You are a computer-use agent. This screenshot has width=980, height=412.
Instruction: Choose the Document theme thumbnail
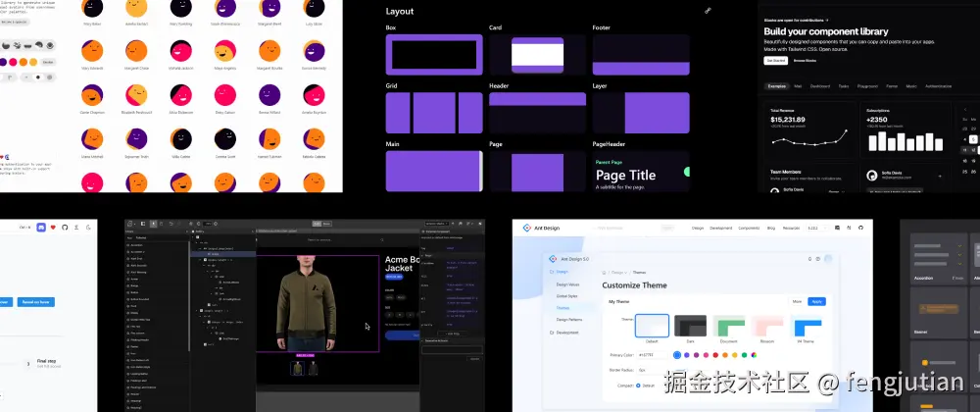pyautogui.click(x=729, y=326)
